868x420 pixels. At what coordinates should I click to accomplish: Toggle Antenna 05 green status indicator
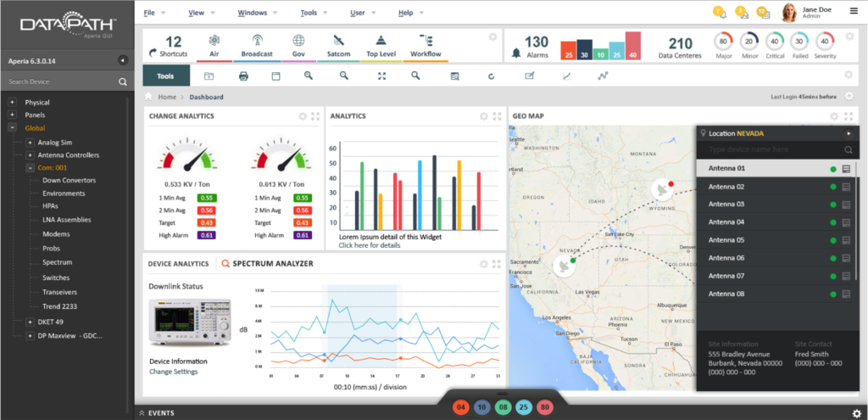[x=833, y=240]
